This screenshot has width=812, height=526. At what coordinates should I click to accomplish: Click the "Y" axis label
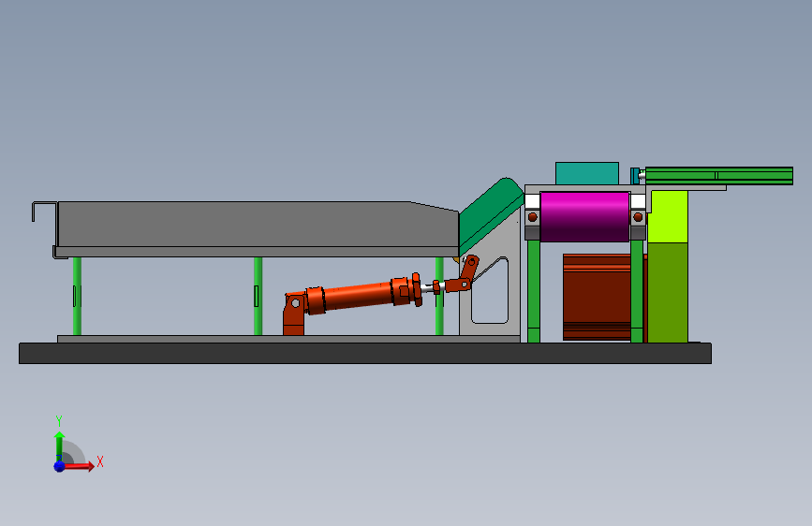click(59, 421)
